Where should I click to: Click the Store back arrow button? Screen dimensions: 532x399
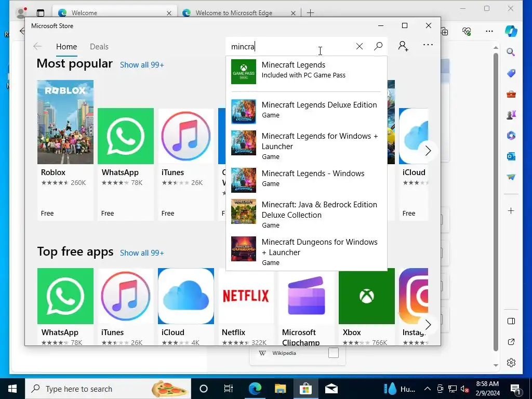coord(37,46)
